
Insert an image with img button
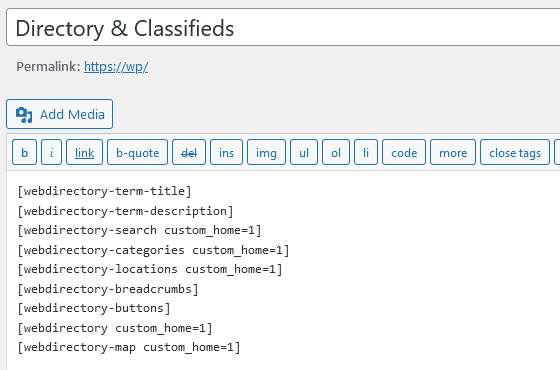[266, 152]
